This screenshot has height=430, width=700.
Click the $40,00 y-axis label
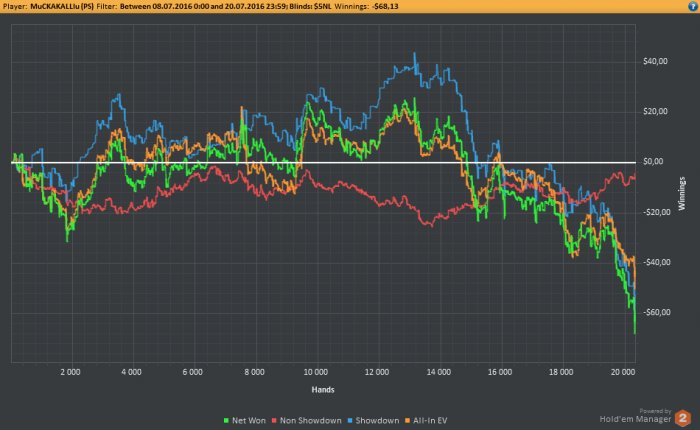655,62
